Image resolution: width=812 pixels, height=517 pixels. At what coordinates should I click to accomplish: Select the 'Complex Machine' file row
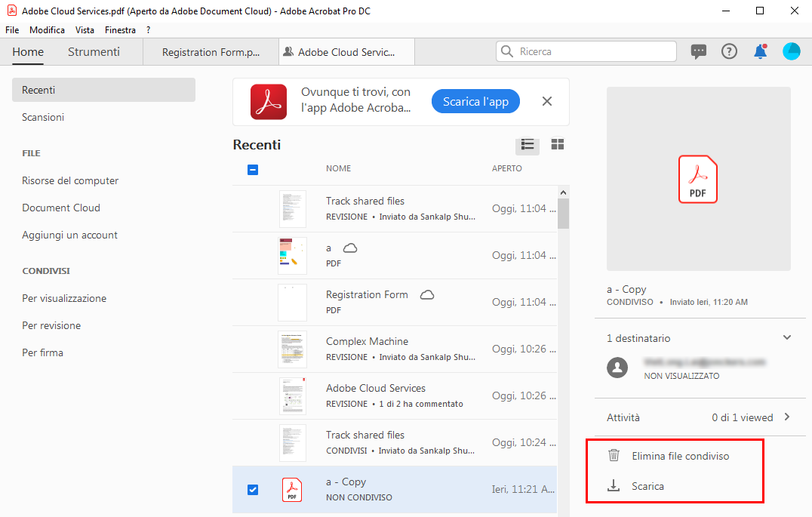point(395,349)
